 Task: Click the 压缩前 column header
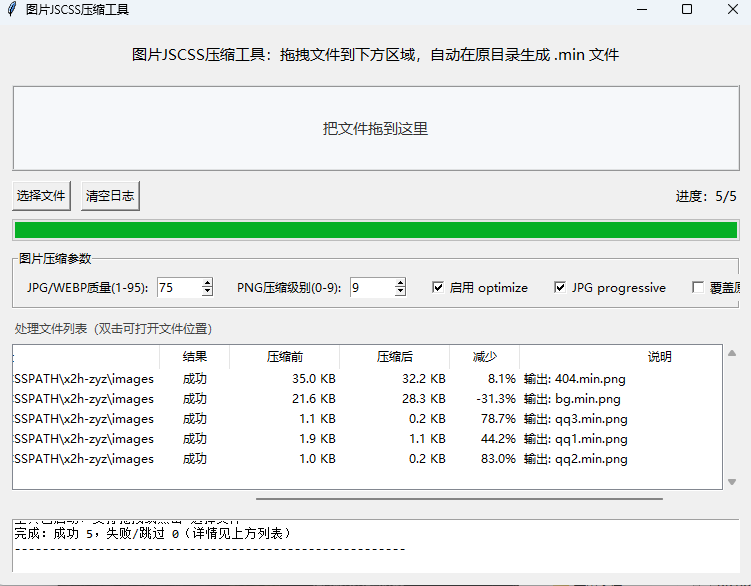point(284,356)
